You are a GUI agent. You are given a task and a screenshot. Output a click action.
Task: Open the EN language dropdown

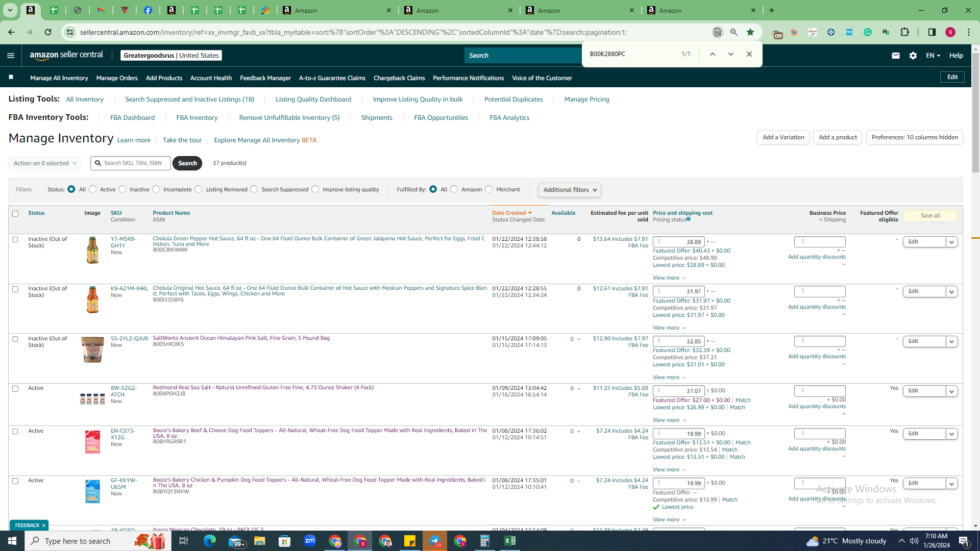tap(933, 56)
